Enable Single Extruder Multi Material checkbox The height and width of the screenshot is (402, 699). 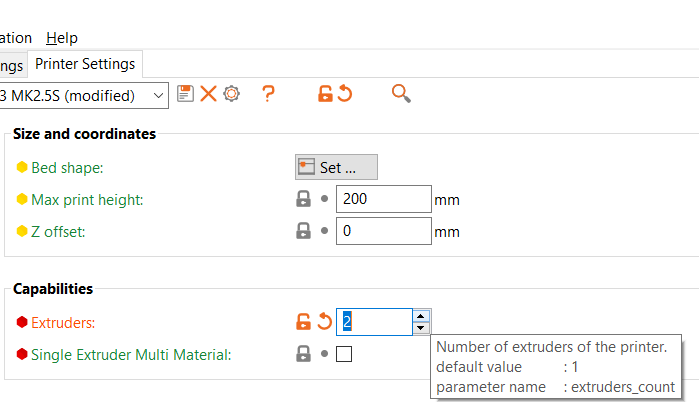(344, 353)
